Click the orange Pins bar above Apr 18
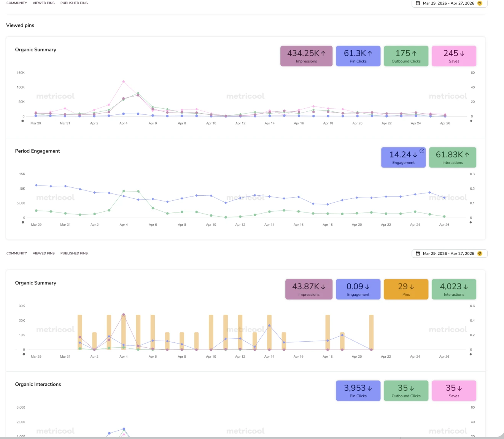The height and width of the screenshot is (439, 504). [x=328, y=332]
